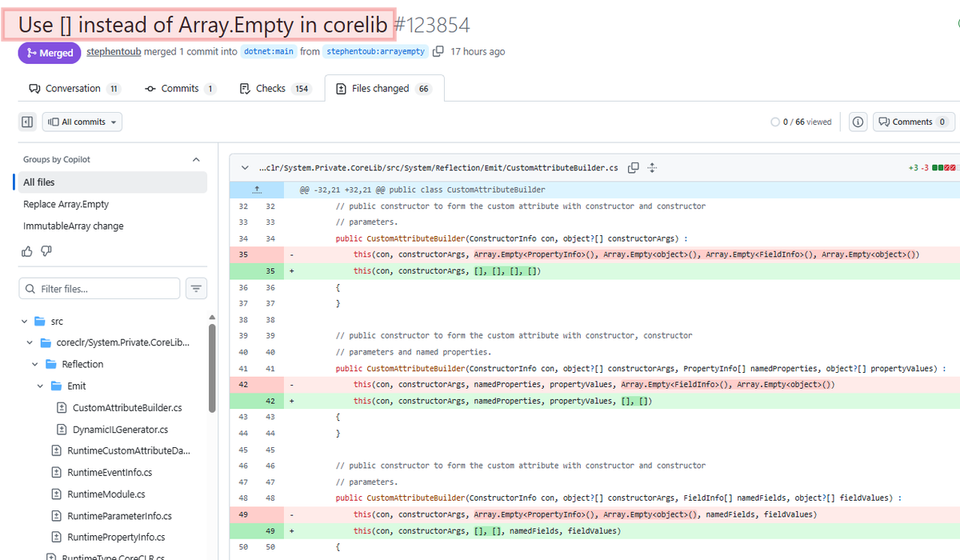Toggle the file tree sidebar icon
960x560 pixels.
click(27, 122)
